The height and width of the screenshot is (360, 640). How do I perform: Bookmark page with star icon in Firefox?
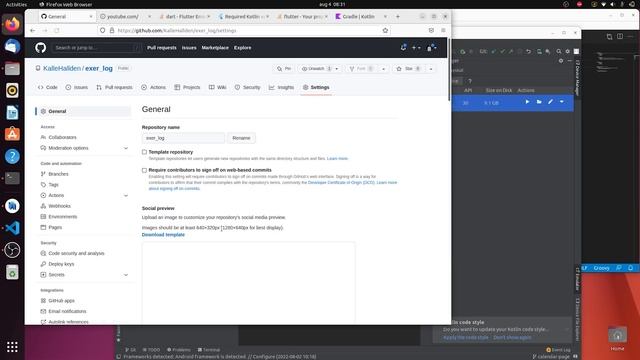pyautogui.click(x=385, y=31)
